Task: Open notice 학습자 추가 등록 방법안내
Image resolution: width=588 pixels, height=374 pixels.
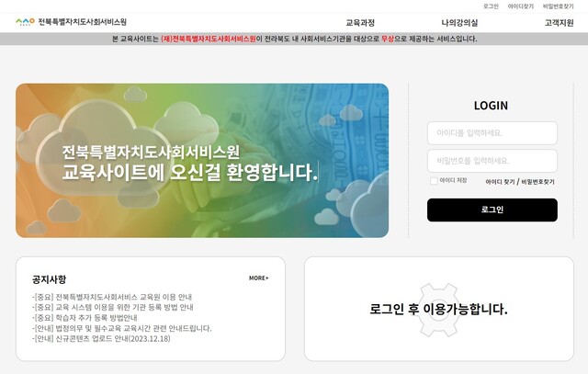Action: pyautogui.click(x=85, y=318)
